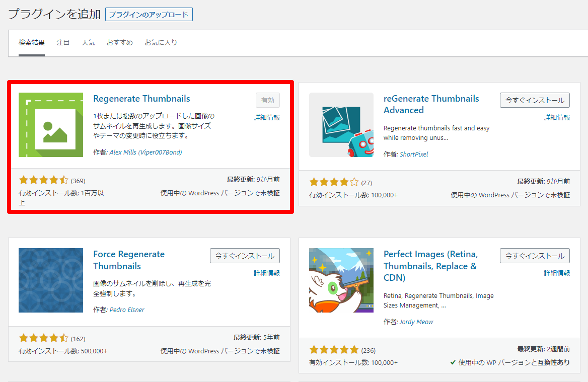Open 詳細情報 for Force Regenerate Thumbnails
This screenshot has height=382, width=588.
point(267,273)
